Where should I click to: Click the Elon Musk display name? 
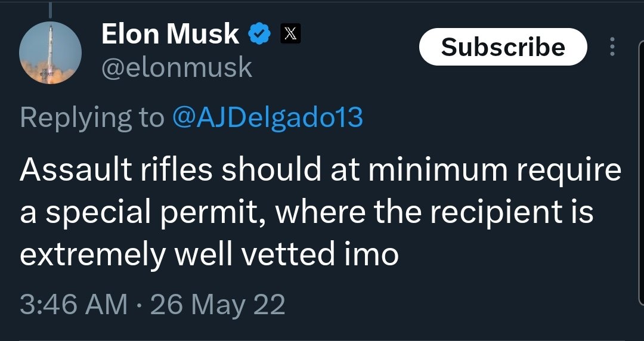pos(171,34)
